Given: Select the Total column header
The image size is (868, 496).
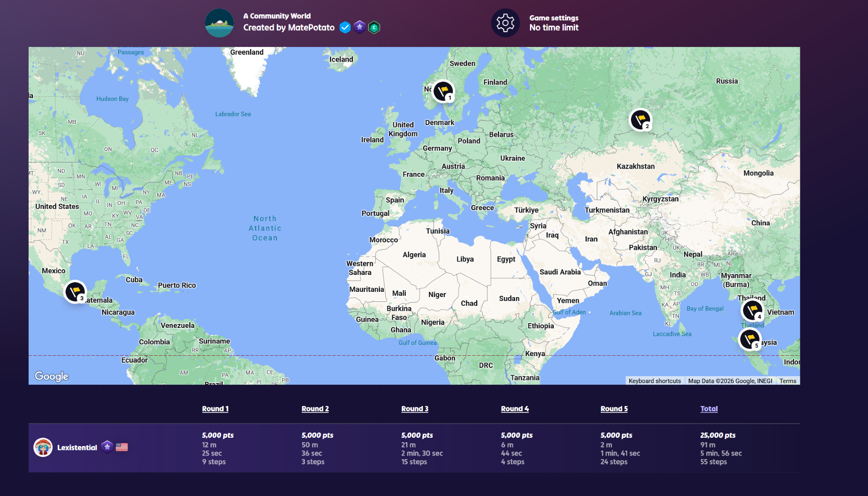Looking at the screenshot, I should coord(709,409).
